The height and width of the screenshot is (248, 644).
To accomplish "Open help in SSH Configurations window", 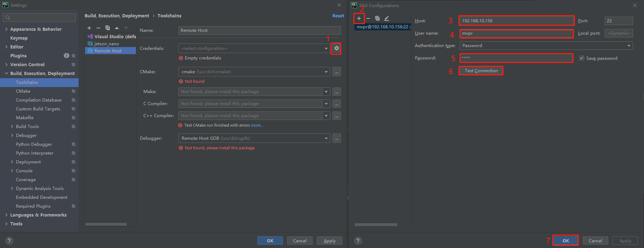I will 358,241.
